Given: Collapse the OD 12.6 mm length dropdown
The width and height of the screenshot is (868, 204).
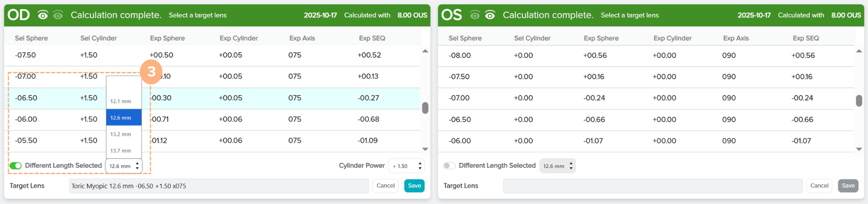Looking at the screenshot, I should coord(124,166).
